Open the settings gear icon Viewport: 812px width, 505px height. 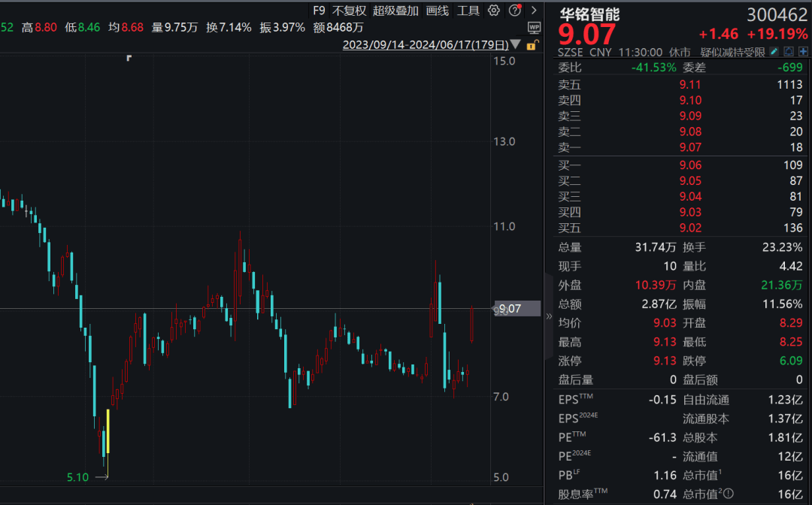click(493, 10)
